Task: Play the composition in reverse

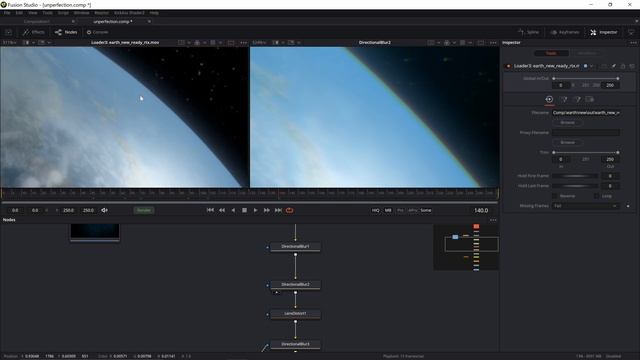Action: point(233,210)
